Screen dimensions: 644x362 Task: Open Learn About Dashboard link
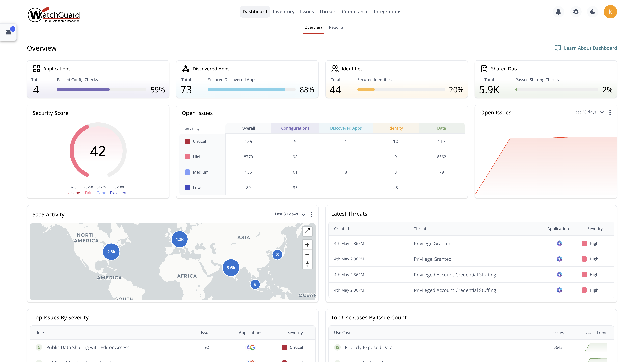click(586, 48)
